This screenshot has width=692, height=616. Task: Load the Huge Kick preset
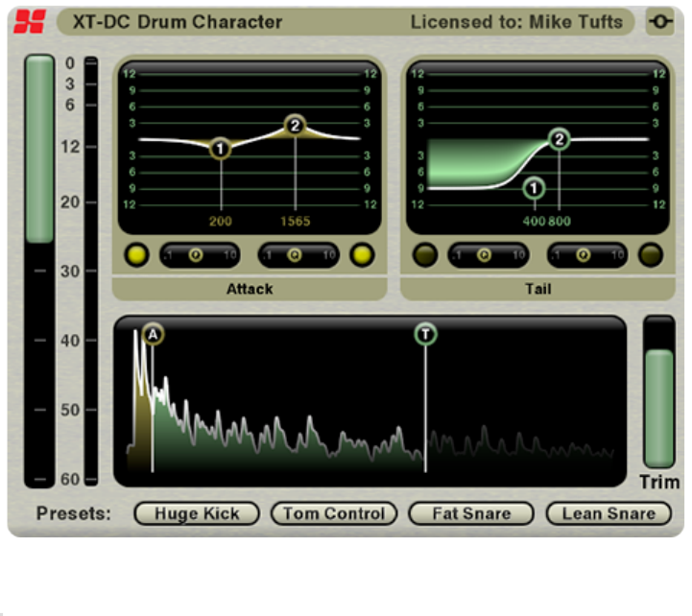coord(197,513)
